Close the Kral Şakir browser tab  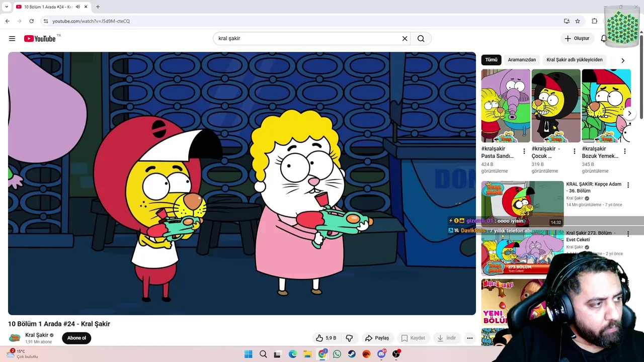(86, 7)
